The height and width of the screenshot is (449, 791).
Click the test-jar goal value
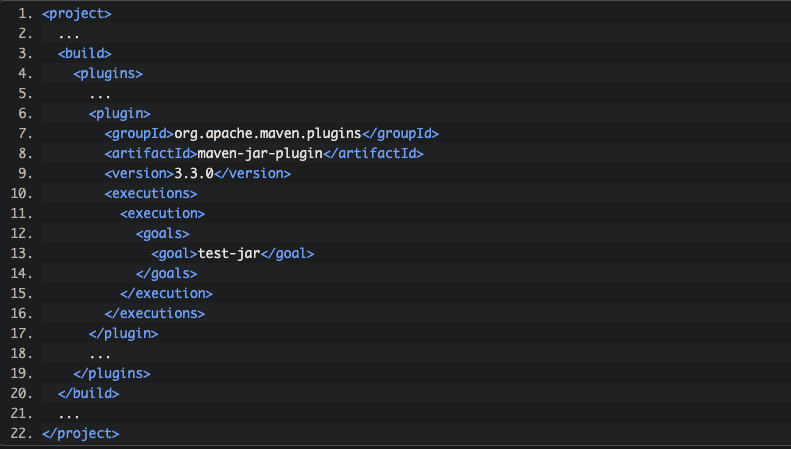click(228, 253)
